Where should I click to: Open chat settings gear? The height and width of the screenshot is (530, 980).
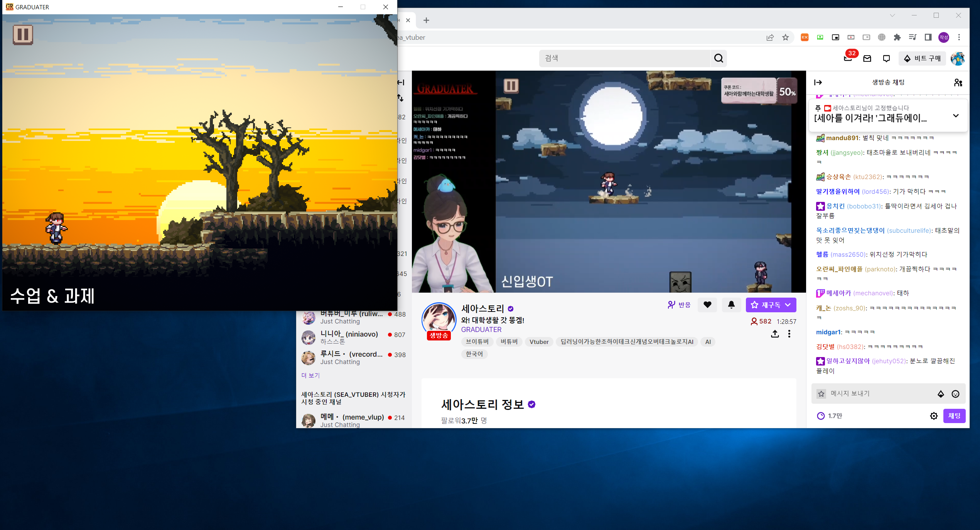click(934, 416)
